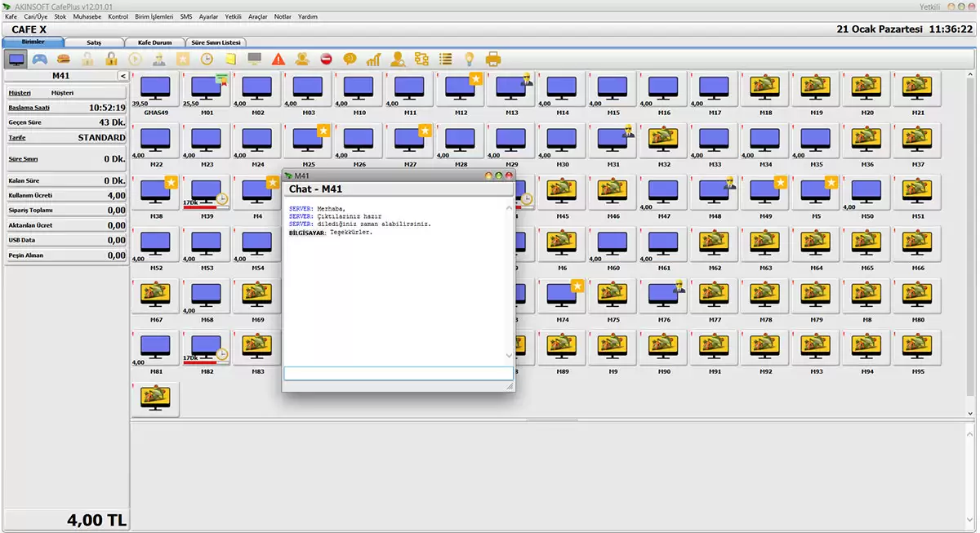Collapse the M41 side panel arrow
The height and width of the screenshot is (533, 980).
[122, 76]
